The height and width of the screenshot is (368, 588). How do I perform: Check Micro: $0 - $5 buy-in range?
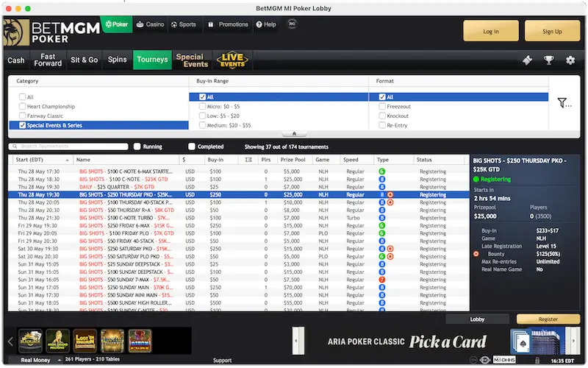pyautogui.click(x=203, y=106)
